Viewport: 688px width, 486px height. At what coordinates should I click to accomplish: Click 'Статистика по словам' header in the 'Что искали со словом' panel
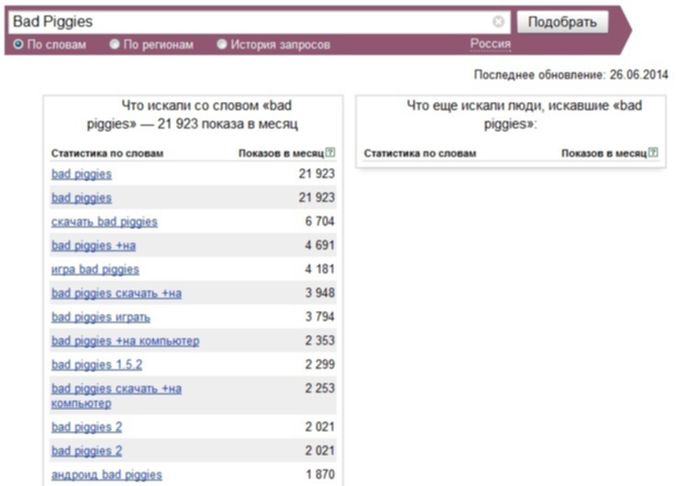click(107, 153)
